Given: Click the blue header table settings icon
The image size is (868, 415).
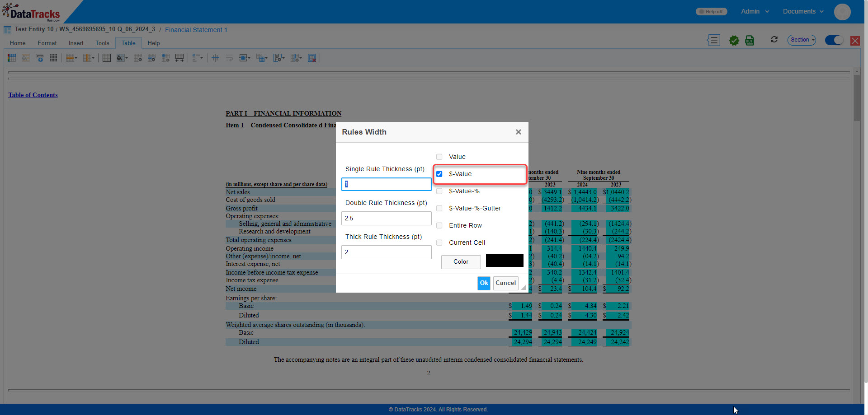Looking at the screenshot, I should [166, 58].
